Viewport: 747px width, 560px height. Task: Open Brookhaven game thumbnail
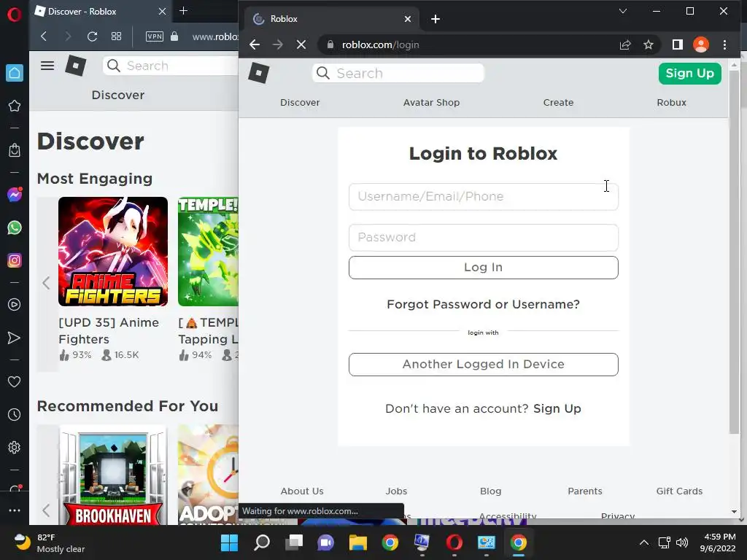tap(113, 475)
